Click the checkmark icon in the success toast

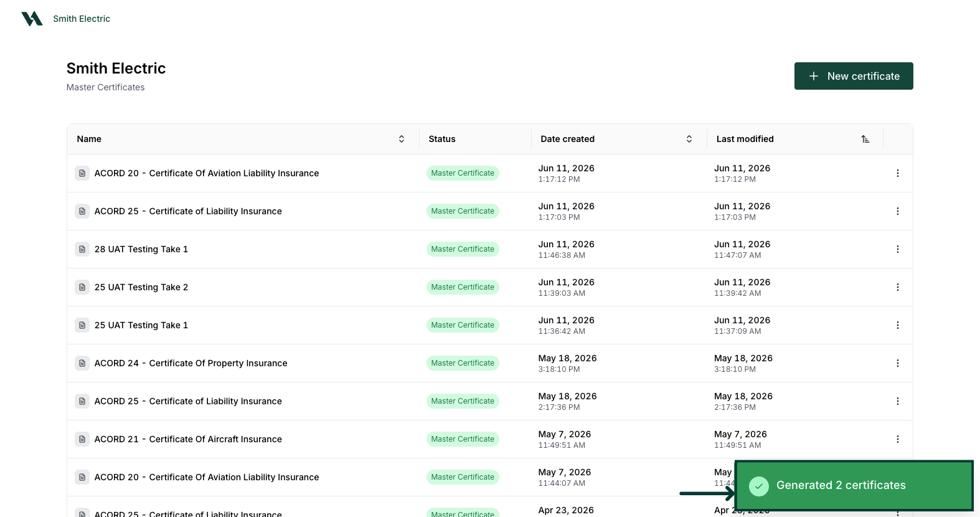pos(759,486)
